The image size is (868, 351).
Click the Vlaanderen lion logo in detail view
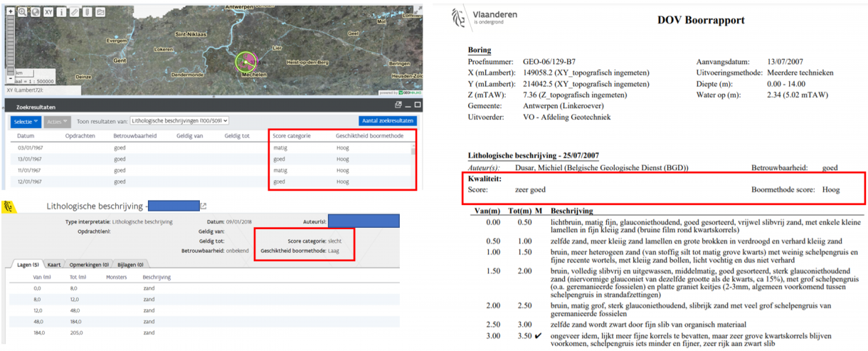[x=9, y=206]
